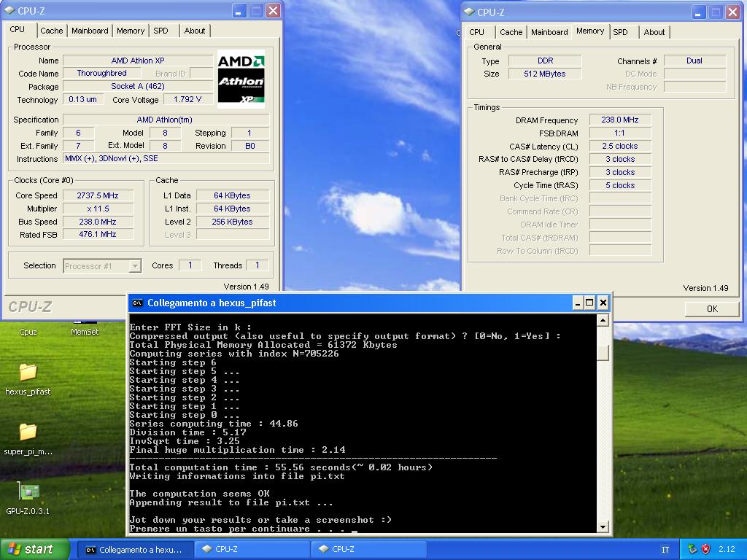The image size is (747, 560).
Task: Click the system clock showing 2.12
Action: click(x=727, y=550)
